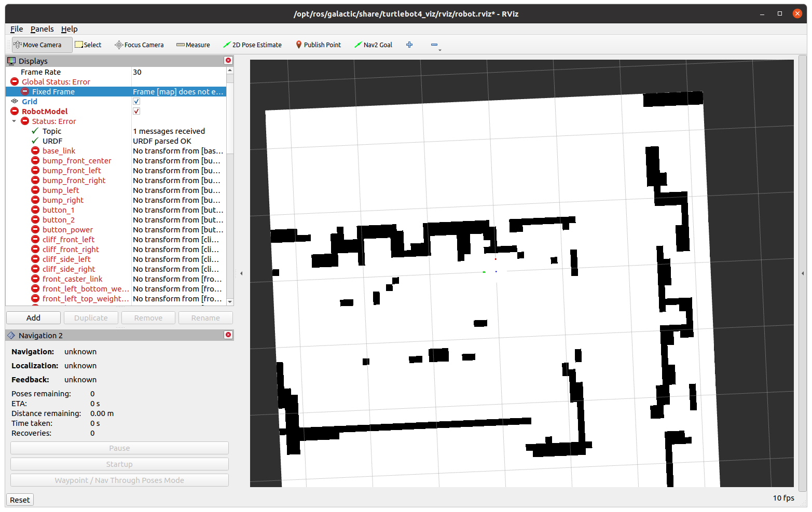
Task: Disable the RobotModel display checkbox
Action: [x=136, y=111]
